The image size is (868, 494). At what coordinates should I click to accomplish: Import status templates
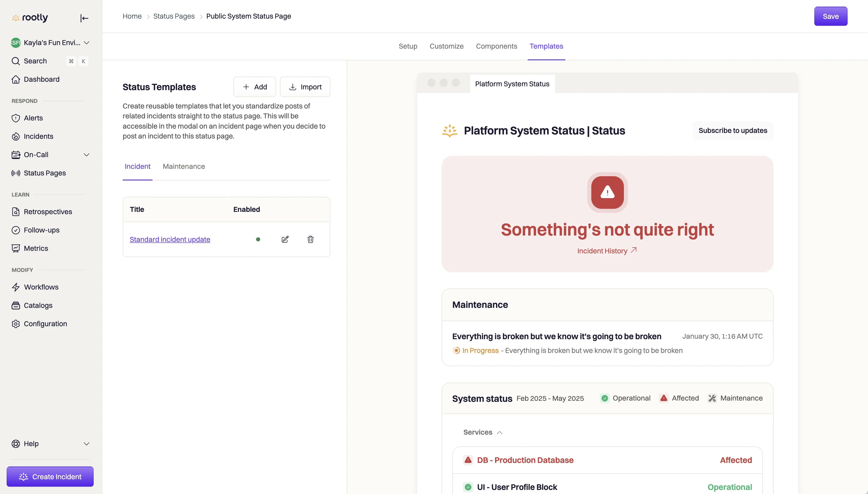pyautogui.click(x=305, y=87)
